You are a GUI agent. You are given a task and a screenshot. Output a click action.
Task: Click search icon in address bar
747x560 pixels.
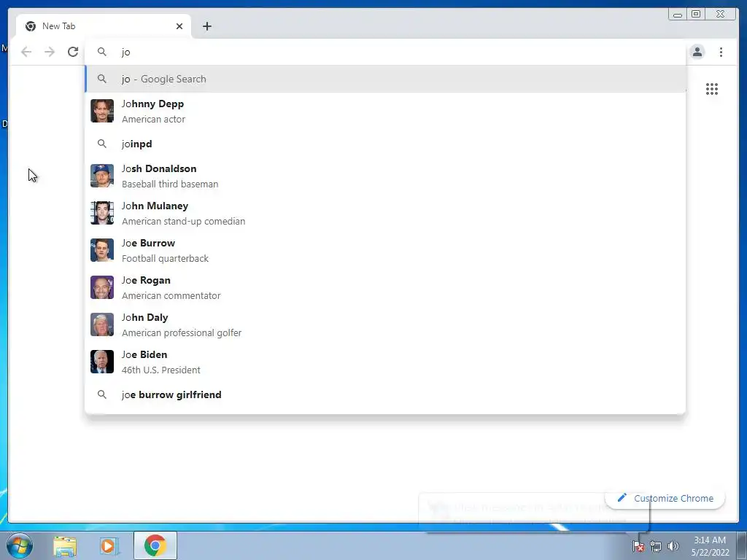pos(102,52)
